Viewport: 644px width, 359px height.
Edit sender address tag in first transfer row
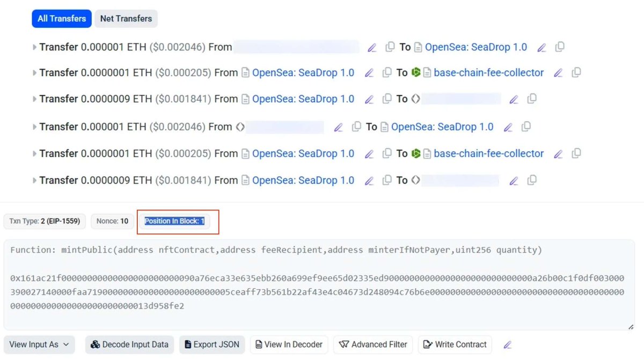(372, 48)
